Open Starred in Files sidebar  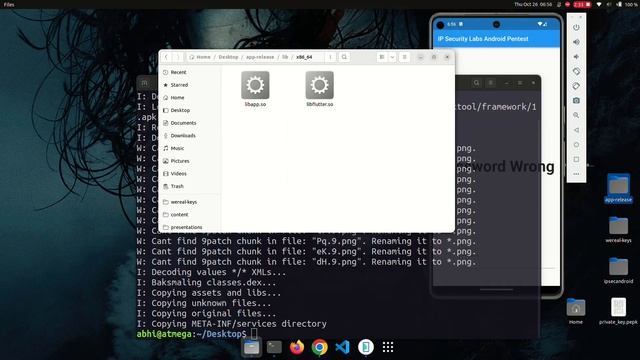pos(190,85)
